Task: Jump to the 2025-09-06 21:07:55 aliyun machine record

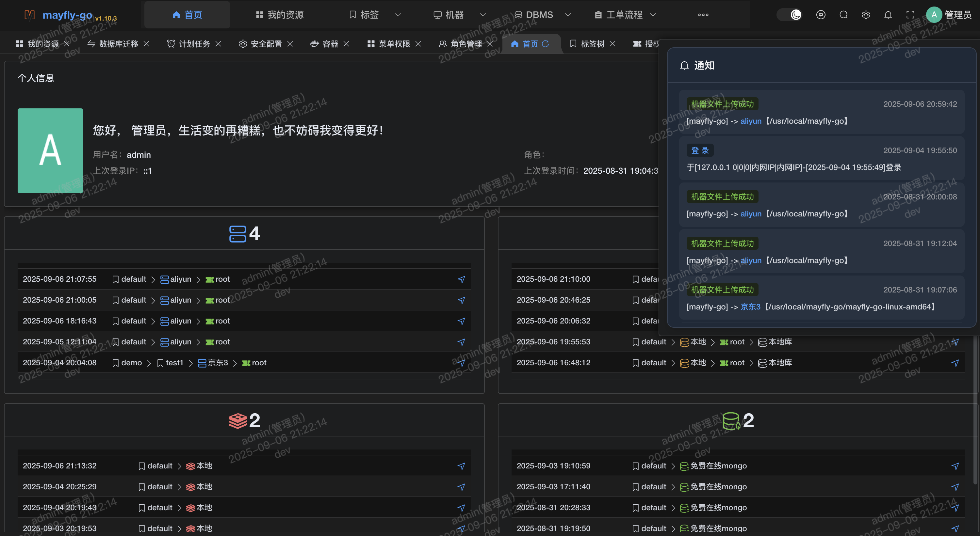Action: click(461, 279)
